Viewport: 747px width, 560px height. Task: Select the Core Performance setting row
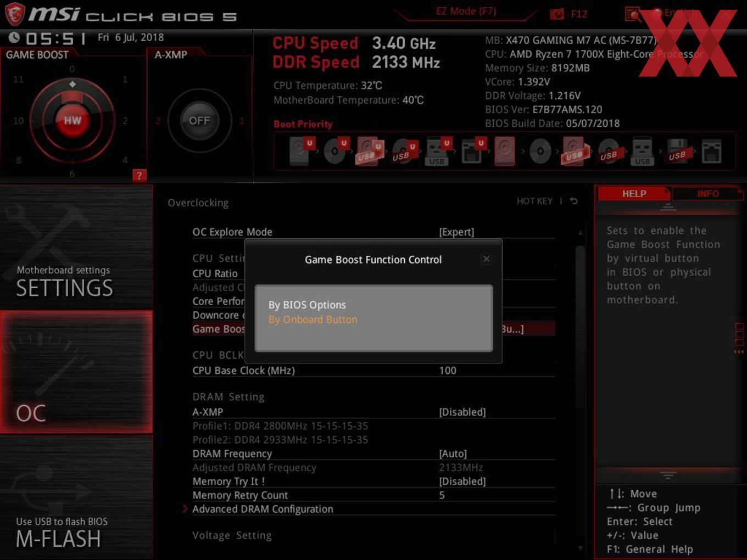point(218,301)
